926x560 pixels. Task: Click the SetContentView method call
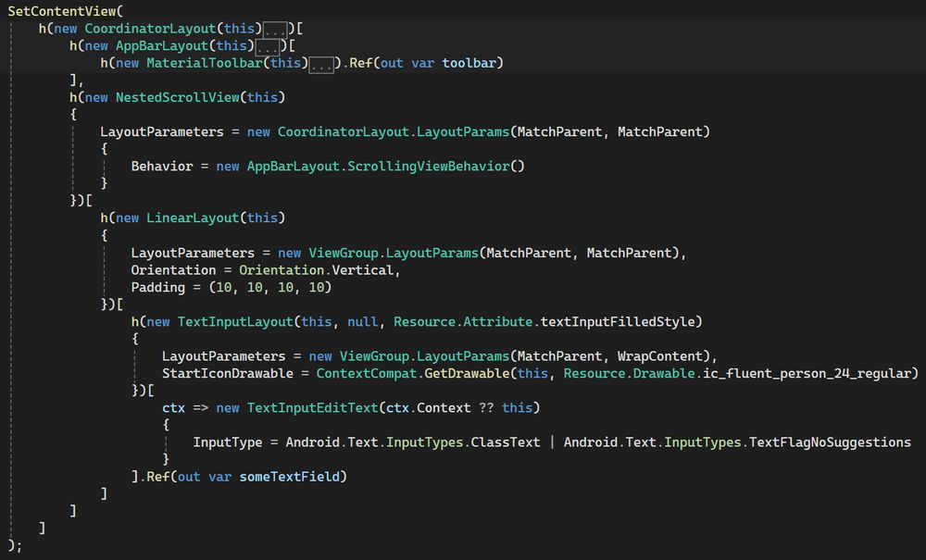61,11
